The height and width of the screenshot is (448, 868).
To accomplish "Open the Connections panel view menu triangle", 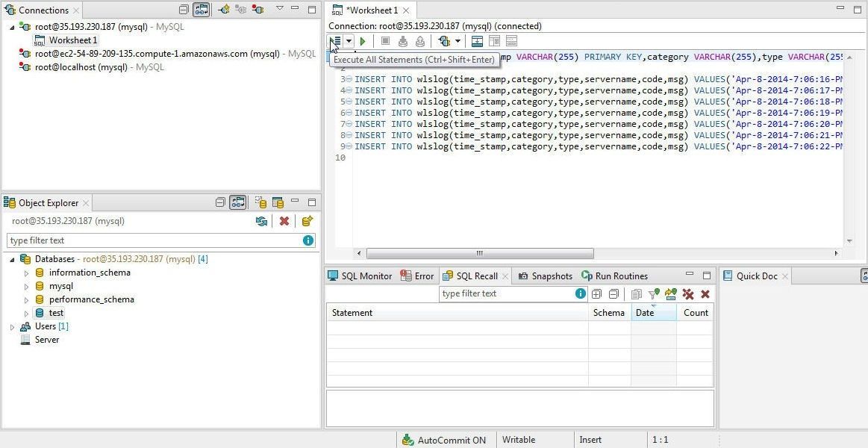I will point(280,8).
